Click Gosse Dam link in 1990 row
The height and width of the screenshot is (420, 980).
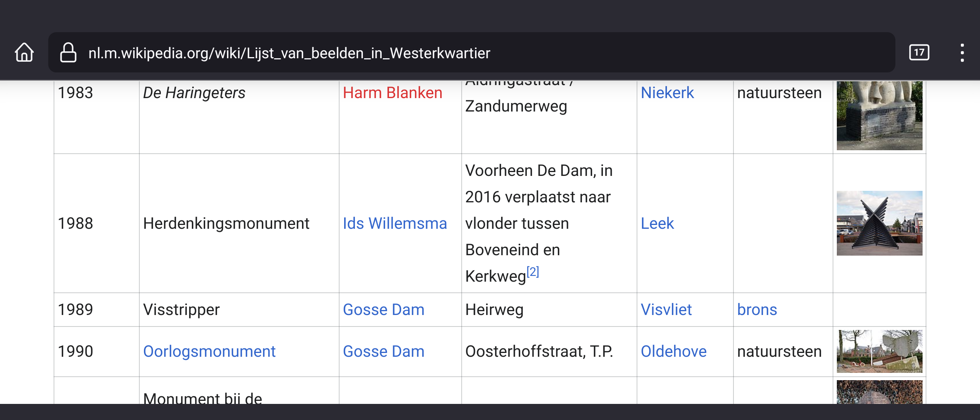pos(384,351)
